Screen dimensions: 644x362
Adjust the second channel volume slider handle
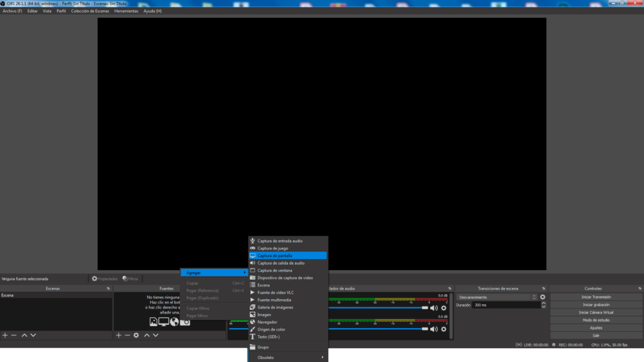click(425, 329)
